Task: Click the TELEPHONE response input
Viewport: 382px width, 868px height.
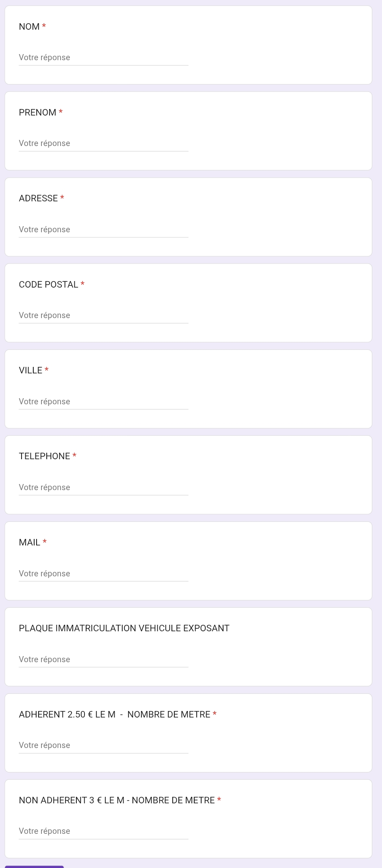Action: (103, 487)
